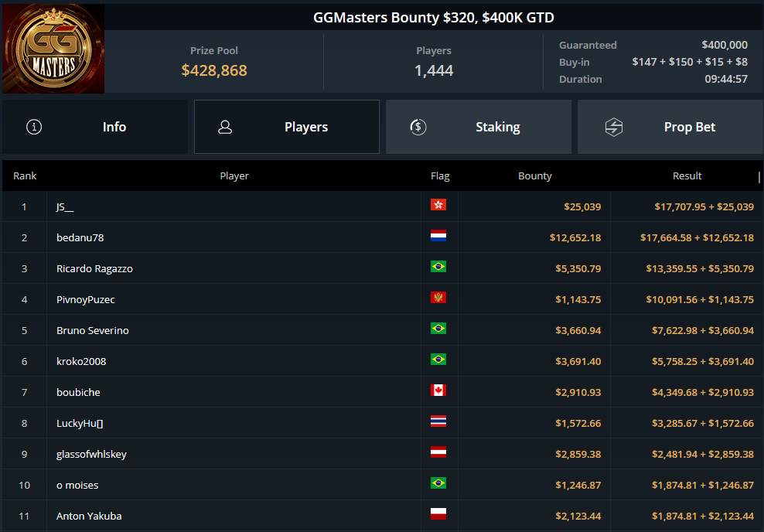Screen dimensions: 764x532
Task: Click the GG Masters logo image
Action: (x=53, y=49)
